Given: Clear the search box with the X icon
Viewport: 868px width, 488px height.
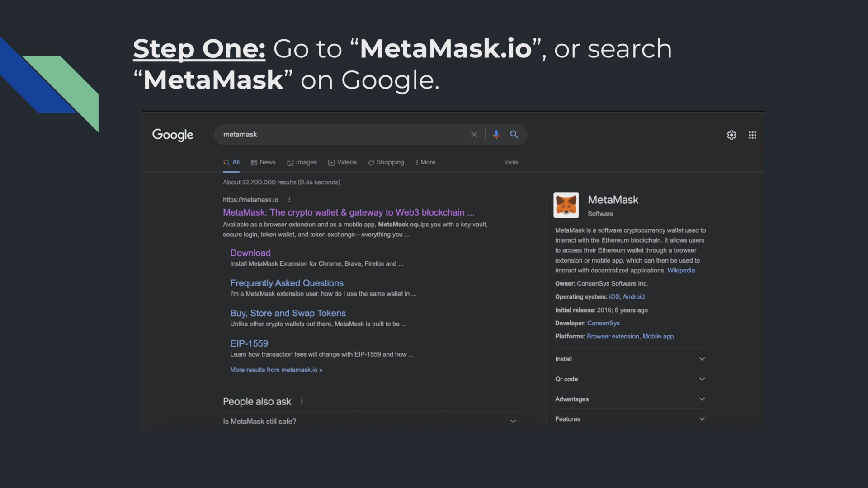Looking at the screenshot, I should pos(474,135).
